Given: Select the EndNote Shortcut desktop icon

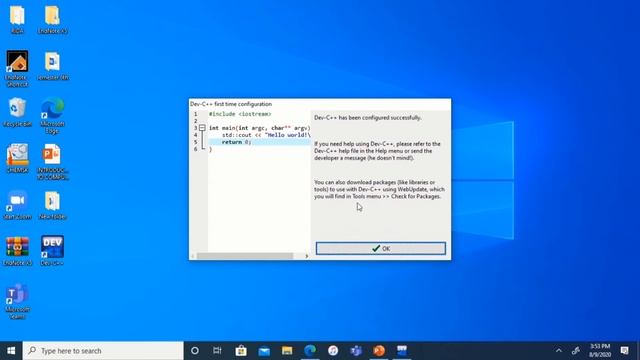Looking at the screenshot, I should [x=17, y=69].
